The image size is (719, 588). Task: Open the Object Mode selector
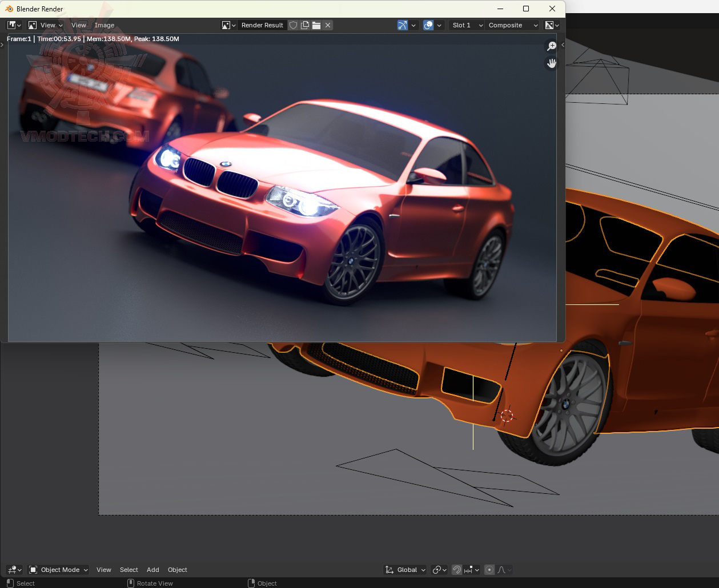[59, 570]
